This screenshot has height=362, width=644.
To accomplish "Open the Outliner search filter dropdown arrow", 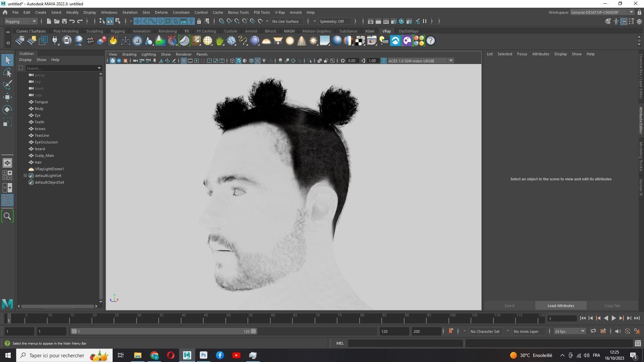I will [x=99, y=68].
